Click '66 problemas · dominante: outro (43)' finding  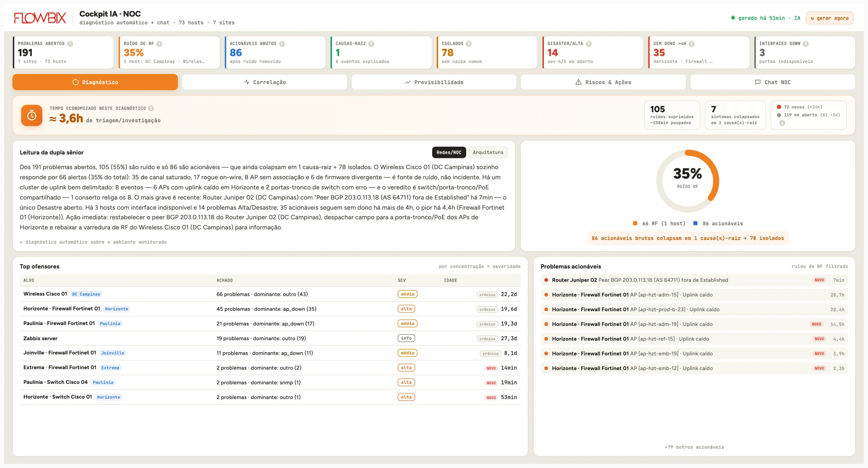point(262,294)
